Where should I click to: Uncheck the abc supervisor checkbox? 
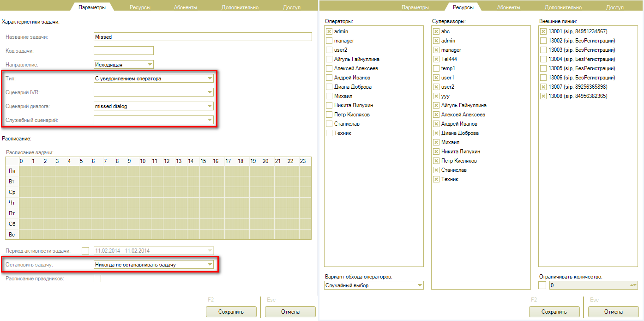[x=436, y=31]
